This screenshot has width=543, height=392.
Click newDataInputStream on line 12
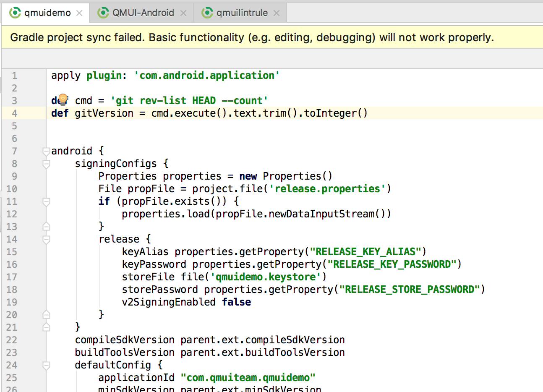tap(321, 214)
